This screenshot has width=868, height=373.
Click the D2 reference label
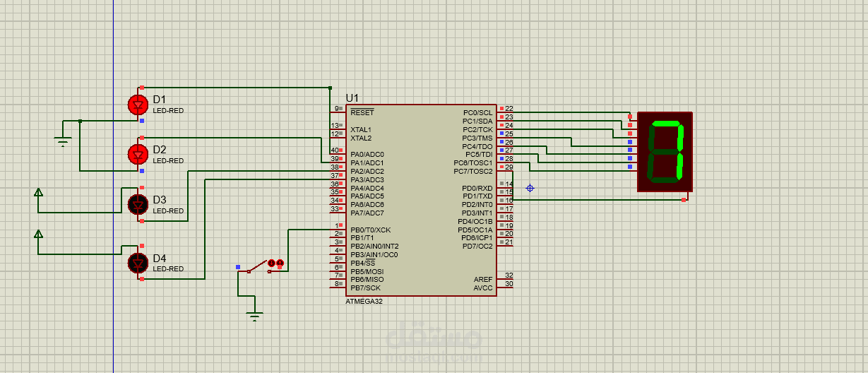[160, 150]
